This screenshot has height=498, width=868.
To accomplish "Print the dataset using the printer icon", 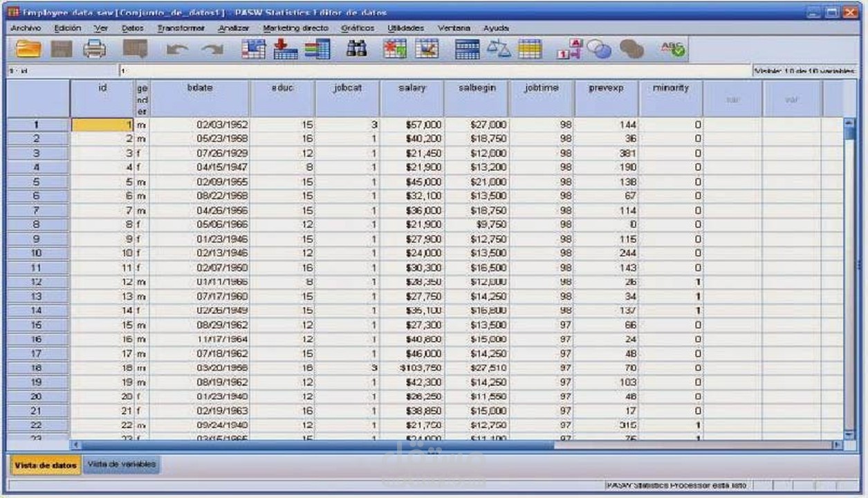I will click(95, 48).
